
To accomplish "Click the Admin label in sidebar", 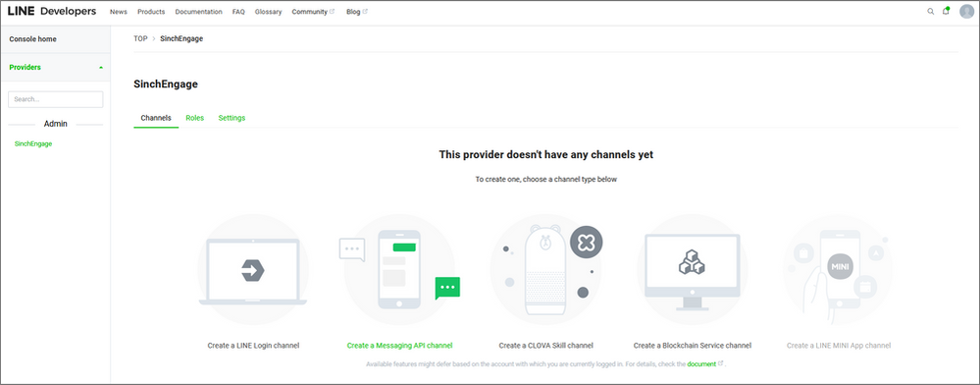I will click(x=56, y=124).
